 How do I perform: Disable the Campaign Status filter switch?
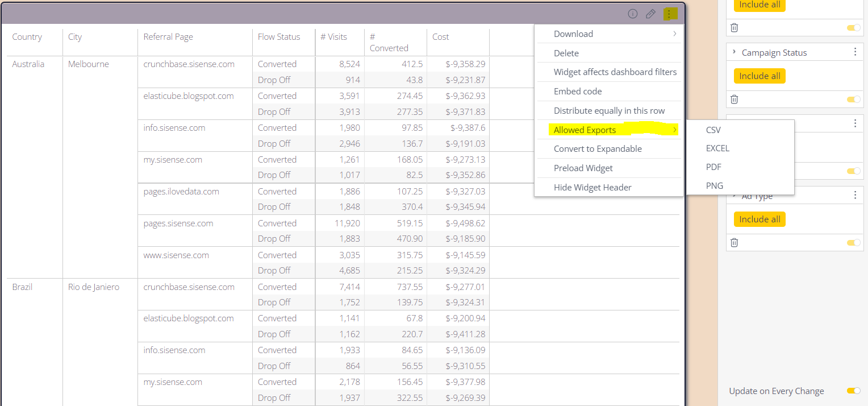853,99
